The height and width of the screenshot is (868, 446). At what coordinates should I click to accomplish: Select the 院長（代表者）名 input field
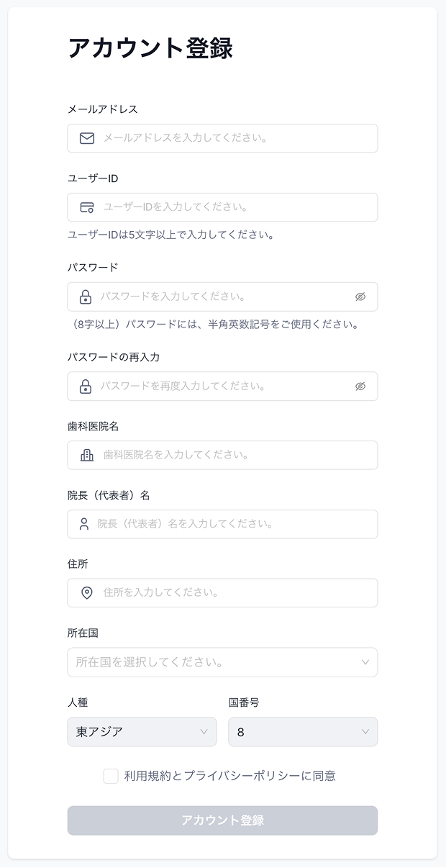tap(222, 524)
